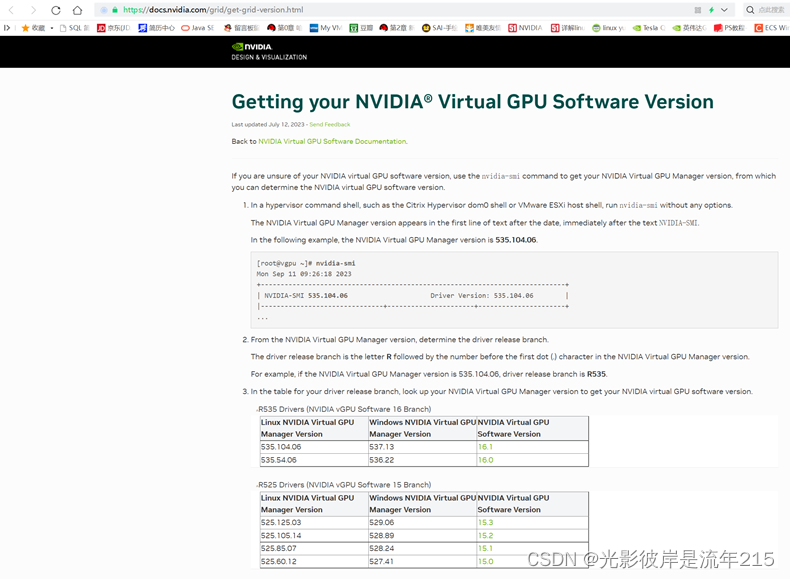
Task: Expand the small dropdown after 收藏
Action: [52, 28]
